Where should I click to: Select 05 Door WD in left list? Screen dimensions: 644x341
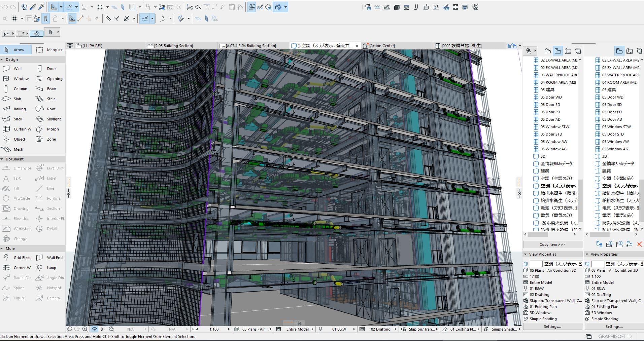[x=551, y=97]
